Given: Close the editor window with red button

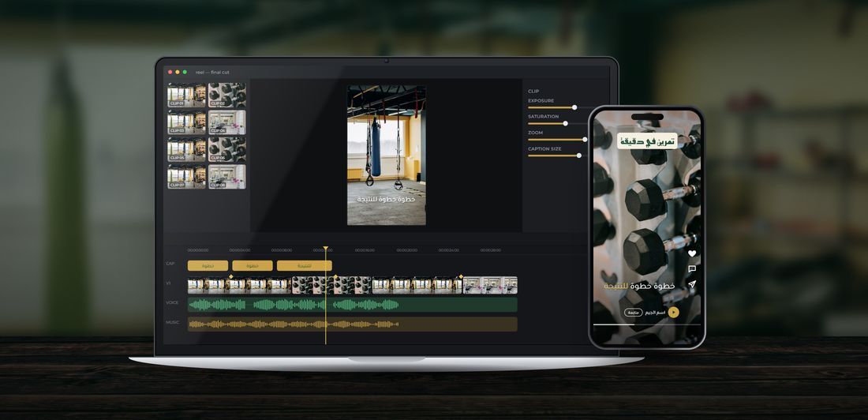Looking at the screenshot, I should click(170, 72).
